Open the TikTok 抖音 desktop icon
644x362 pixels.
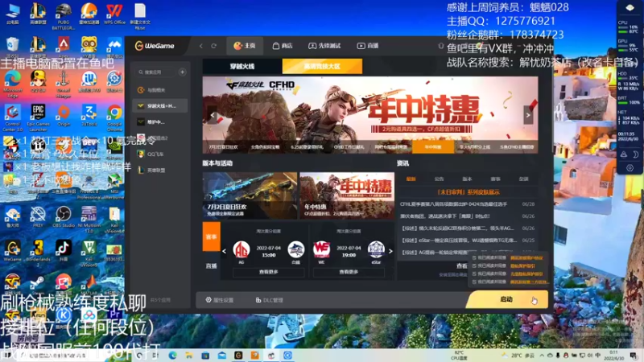click(64, 250)
